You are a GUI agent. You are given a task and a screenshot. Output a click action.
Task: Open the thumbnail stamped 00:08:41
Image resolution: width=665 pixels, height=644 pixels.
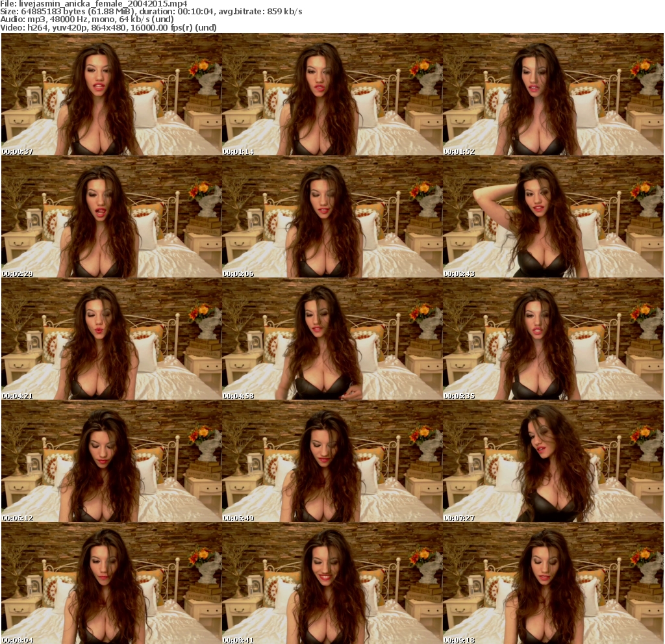332,584
